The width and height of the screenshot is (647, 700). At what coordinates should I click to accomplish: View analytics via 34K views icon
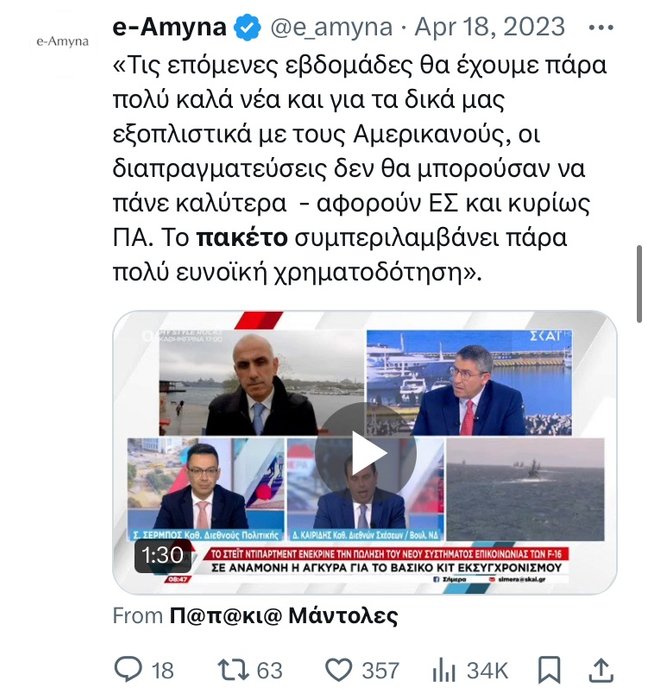[x=444, y=671]
